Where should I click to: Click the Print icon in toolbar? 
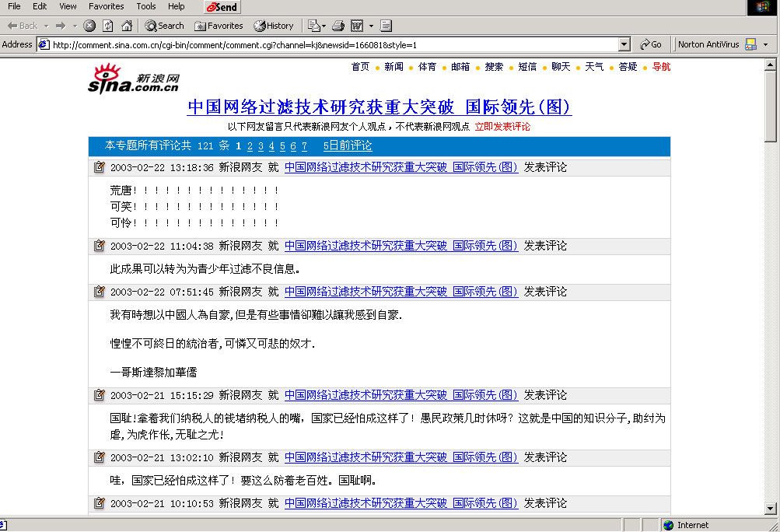338,26
